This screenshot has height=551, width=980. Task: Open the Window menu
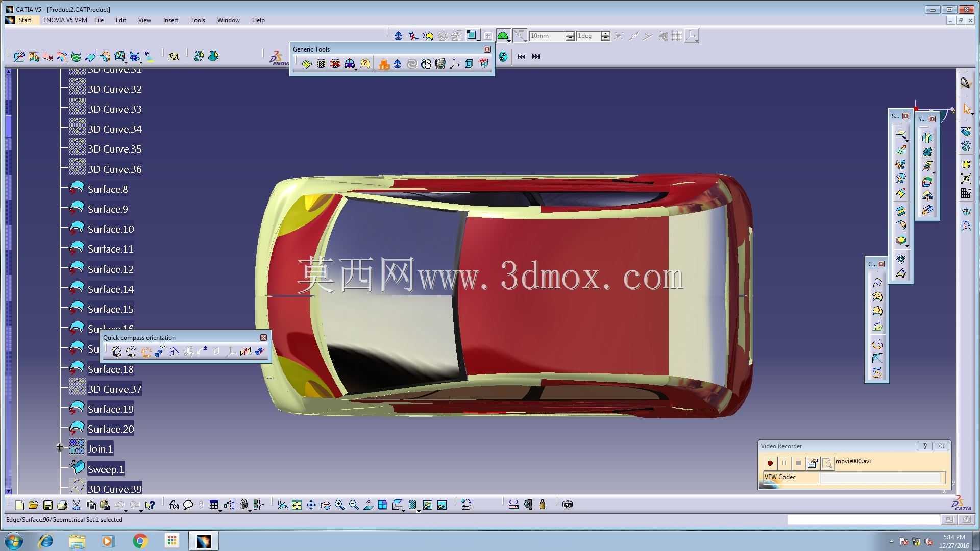coord(228,20)
